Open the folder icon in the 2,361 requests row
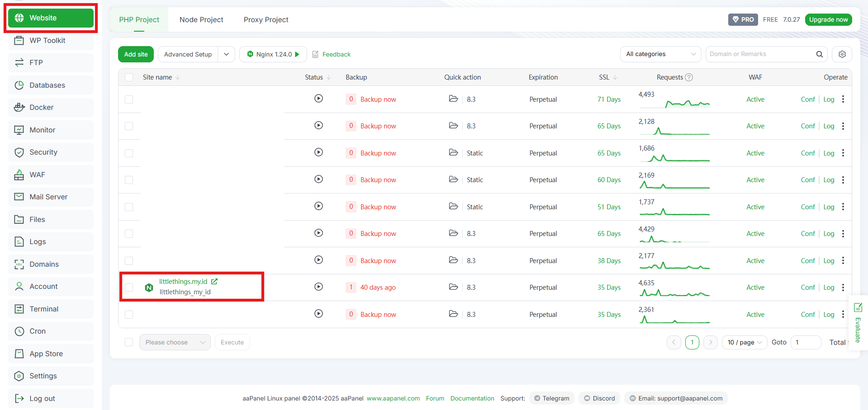This screenshot has height=410, width=868. (x=453, y=314)
